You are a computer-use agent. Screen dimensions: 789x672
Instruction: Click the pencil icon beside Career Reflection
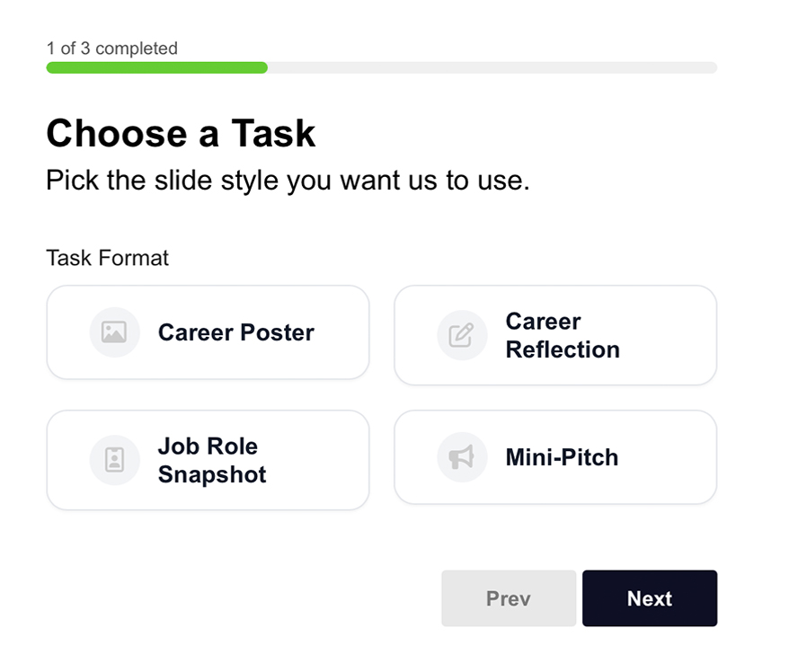(461, 335)
